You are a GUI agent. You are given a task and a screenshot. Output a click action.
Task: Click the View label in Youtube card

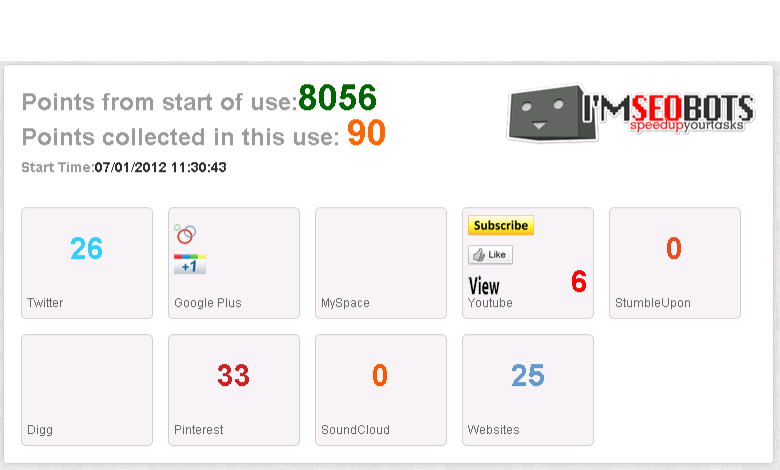(x=484, y=286)
